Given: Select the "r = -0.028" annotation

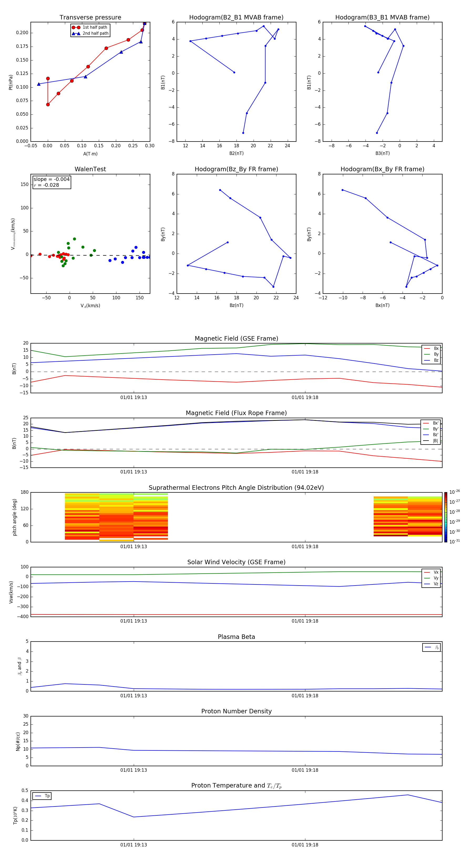Looking at the screenshot, I should tap(47, 185).
